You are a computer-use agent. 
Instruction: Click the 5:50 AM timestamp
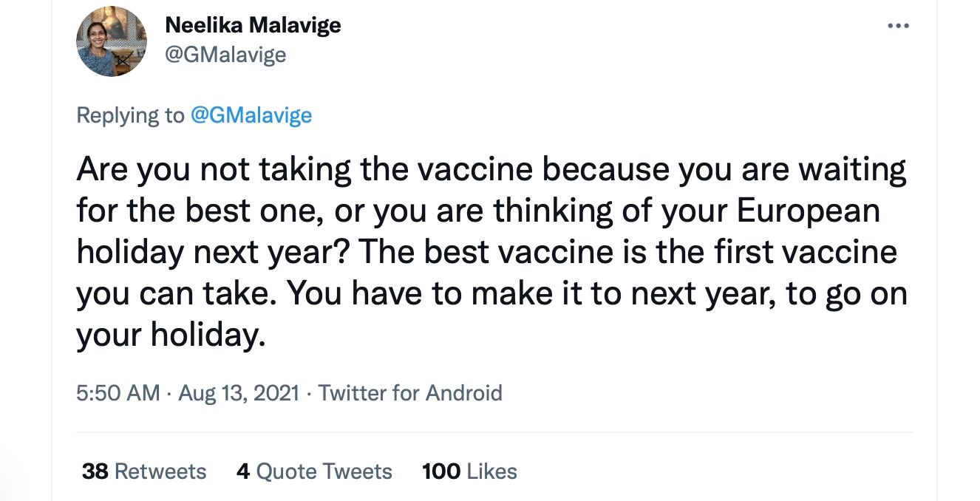click(118, 392)
